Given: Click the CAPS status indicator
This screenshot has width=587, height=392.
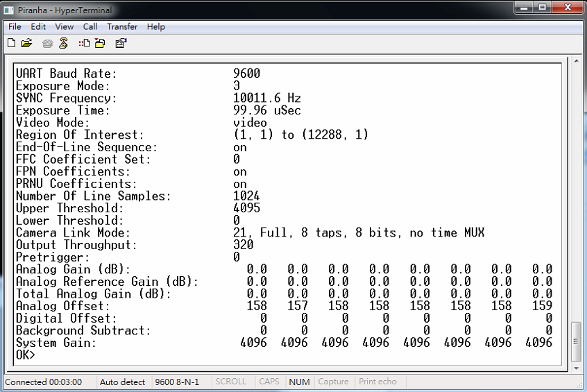Looking at the screenshot, I should pyautogui.click(x=269, y=382).
